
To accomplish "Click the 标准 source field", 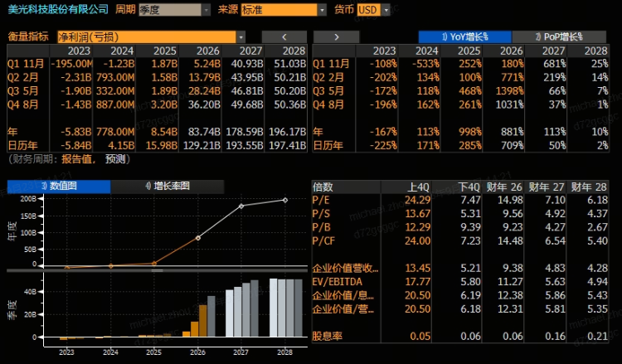I will point(279,10).
